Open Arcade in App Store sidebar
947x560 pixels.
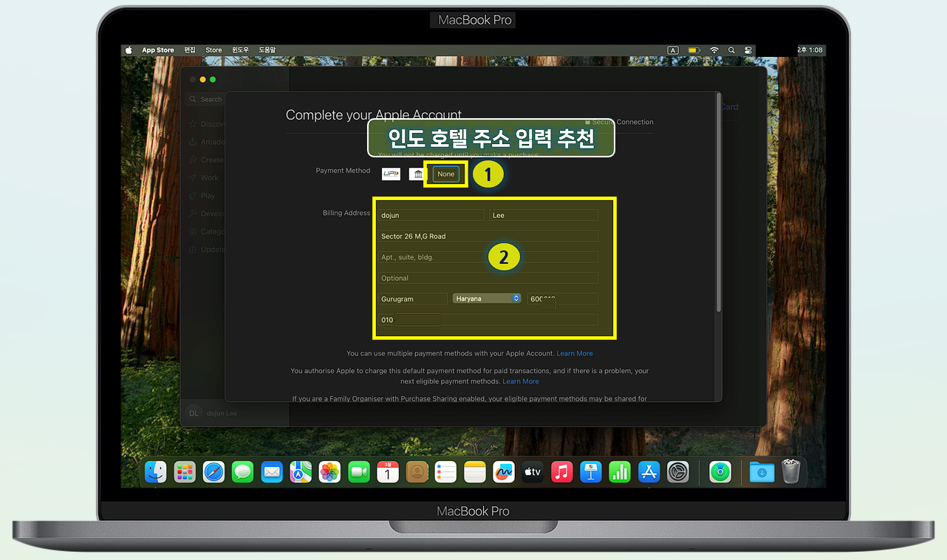206,142
